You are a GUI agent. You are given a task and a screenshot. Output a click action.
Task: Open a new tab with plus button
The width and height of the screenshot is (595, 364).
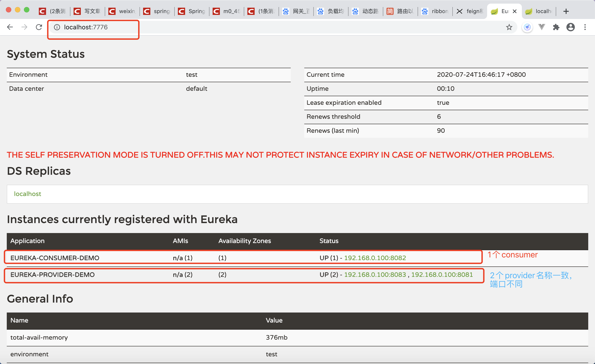tap(566, 11)
